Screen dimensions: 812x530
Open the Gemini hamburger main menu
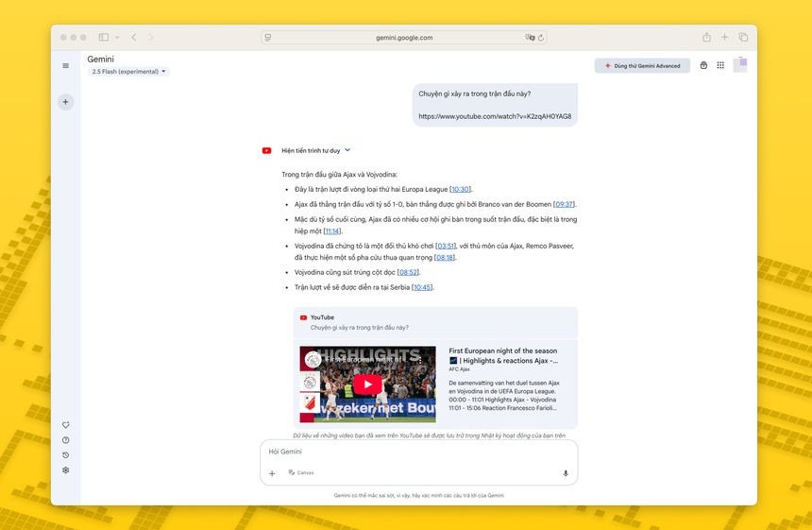[66, 66]
